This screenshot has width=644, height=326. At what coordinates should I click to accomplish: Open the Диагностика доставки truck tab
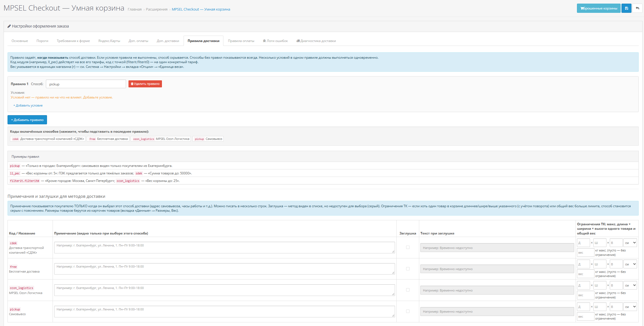[x=316, y=41]
